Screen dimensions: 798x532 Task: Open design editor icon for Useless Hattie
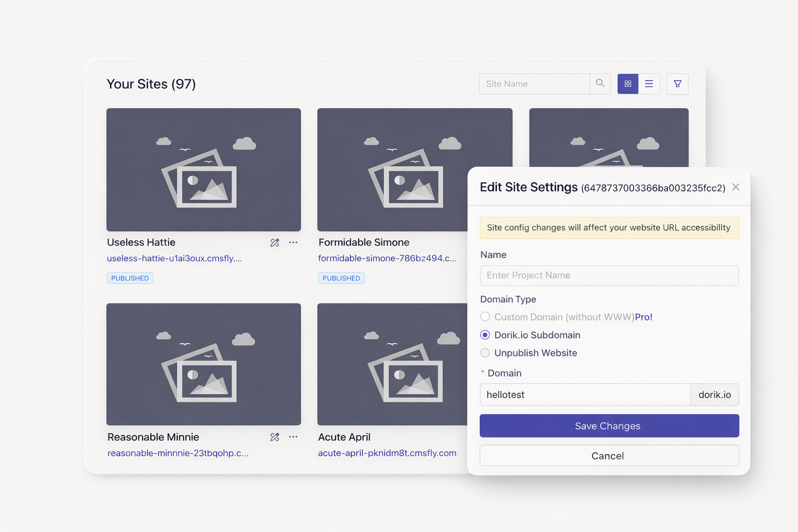coord(275,243)
